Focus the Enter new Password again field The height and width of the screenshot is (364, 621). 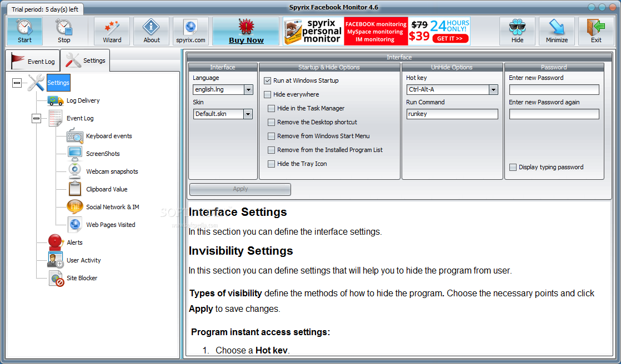click(x=554, y=114)
